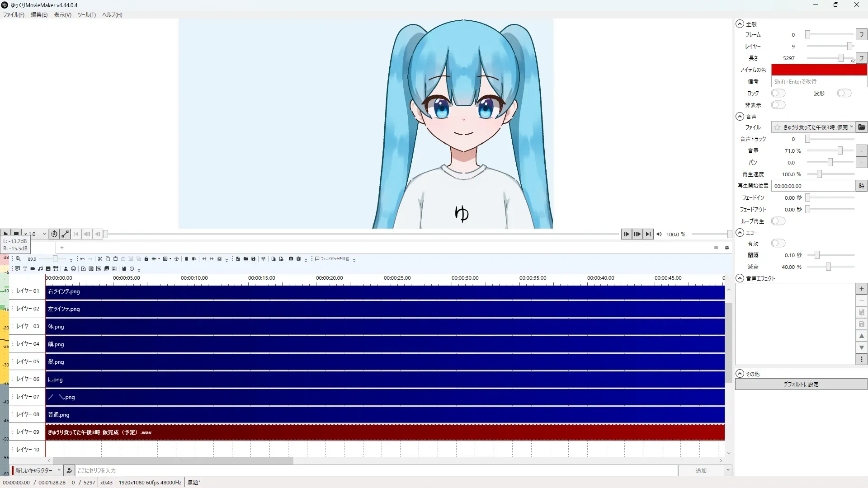Click the save project floppy icon
Image resolution: width=868 pixels, height=488 pixels.
point(253,259)
